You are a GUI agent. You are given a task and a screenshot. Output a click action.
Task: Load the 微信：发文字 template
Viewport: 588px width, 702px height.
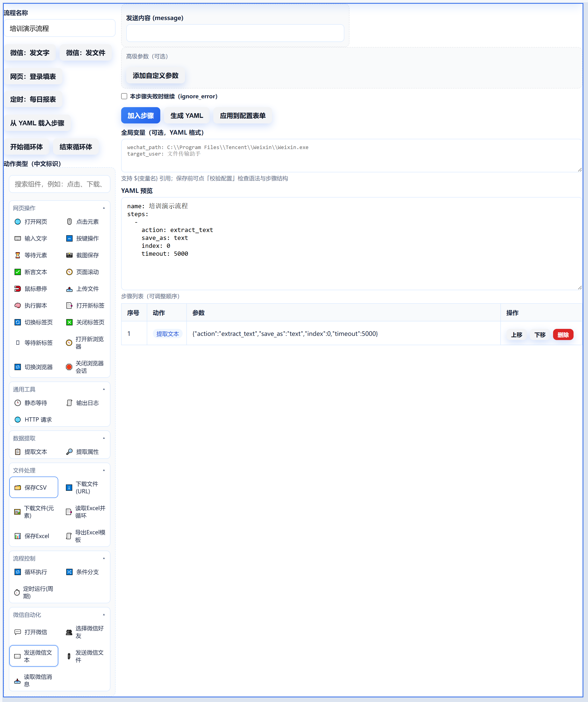click(30, 52)
